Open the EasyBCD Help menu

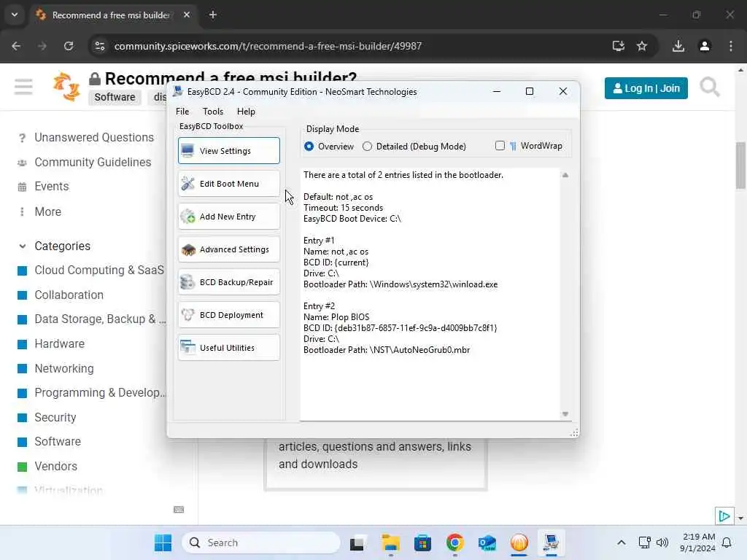coord(246,111)
